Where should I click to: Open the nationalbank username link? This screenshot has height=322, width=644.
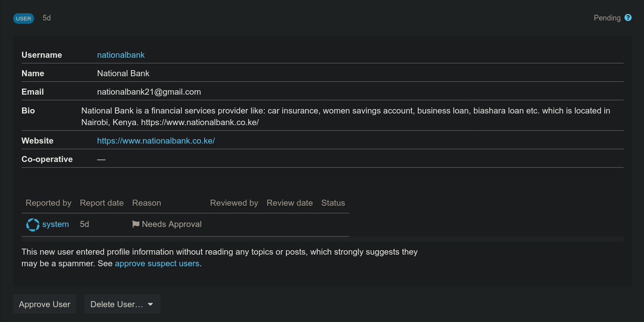coord(121,55)
